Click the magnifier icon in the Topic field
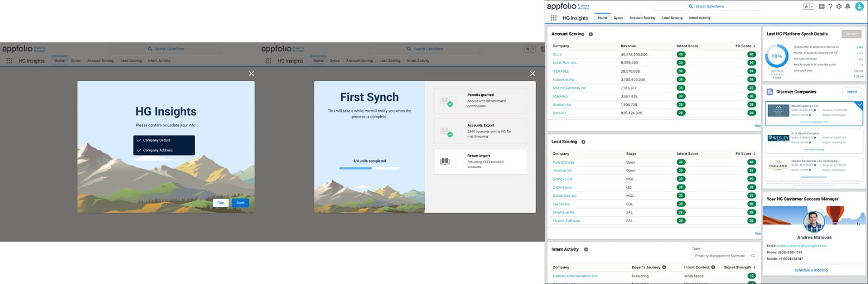Image resolution: width=868 pixels, height=284 pixels. (x=753, y=256)
